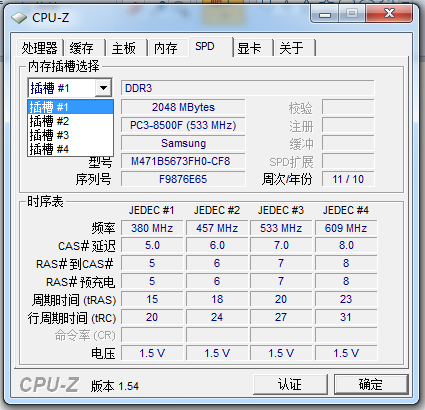Click the 版本 1.54 version text

coord(115,386)
